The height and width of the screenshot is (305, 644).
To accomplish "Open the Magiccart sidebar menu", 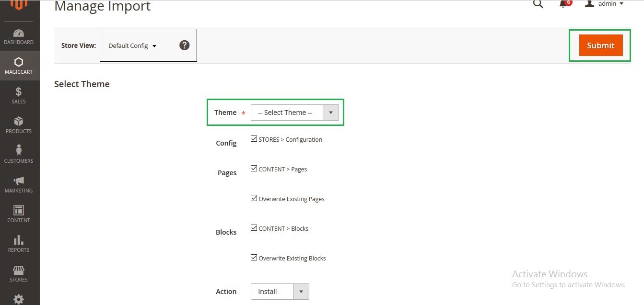I will point(19,66).
